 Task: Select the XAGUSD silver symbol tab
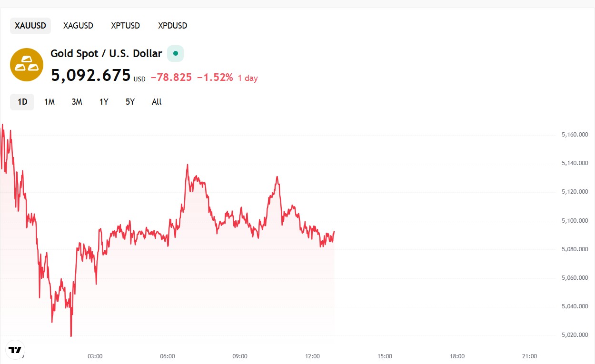78,26
